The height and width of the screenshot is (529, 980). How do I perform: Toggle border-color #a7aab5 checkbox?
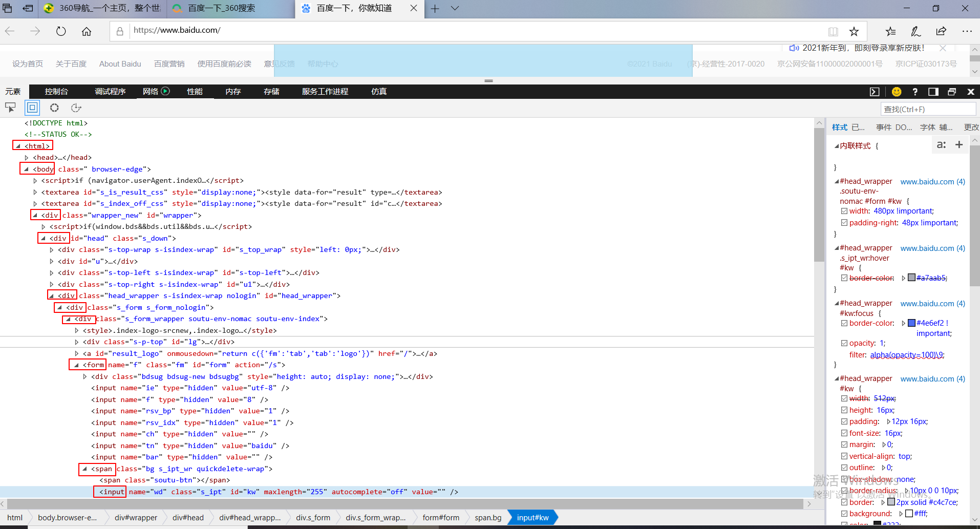coord(844,278)
